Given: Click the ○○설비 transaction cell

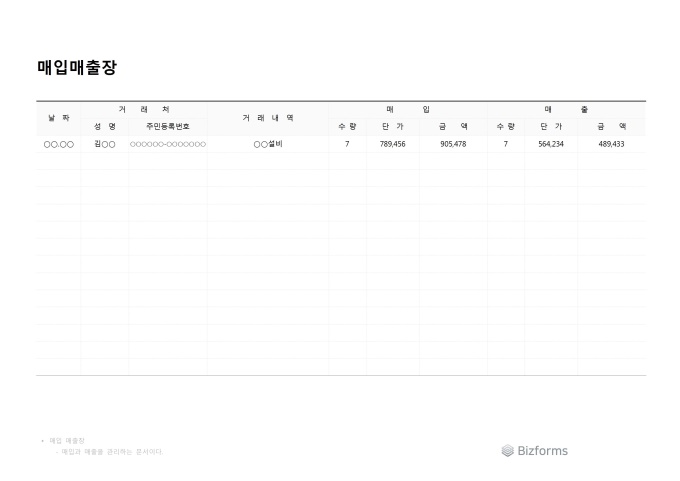Looking at the screenshot, I should [x=268, y=145].
